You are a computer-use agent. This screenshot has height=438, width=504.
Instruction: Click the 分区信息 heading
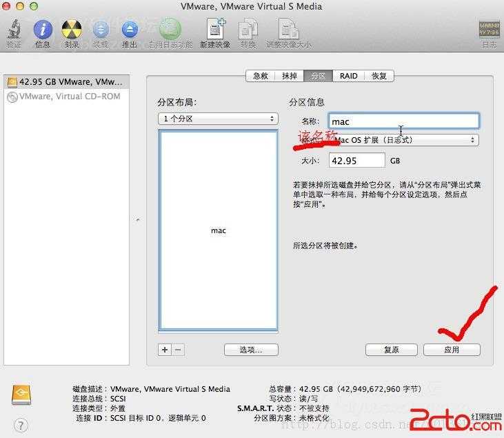[x=307, y=102]
